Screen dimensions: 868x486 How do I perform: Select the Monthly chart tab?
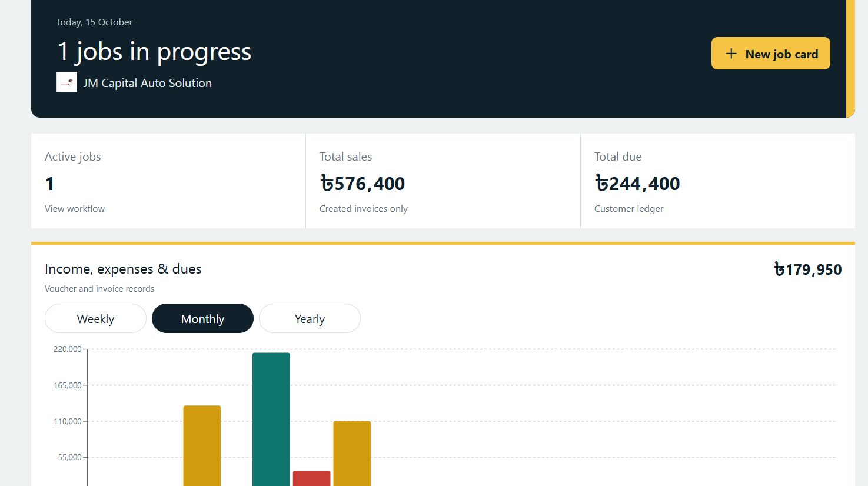[x=202, y=318]
